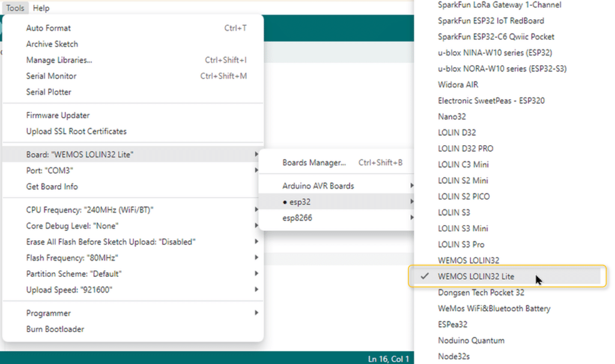Select SparkFun ESP32-C6 Qwiic Pocket
This screenshot has width=615, height=364.
[495, 37]
